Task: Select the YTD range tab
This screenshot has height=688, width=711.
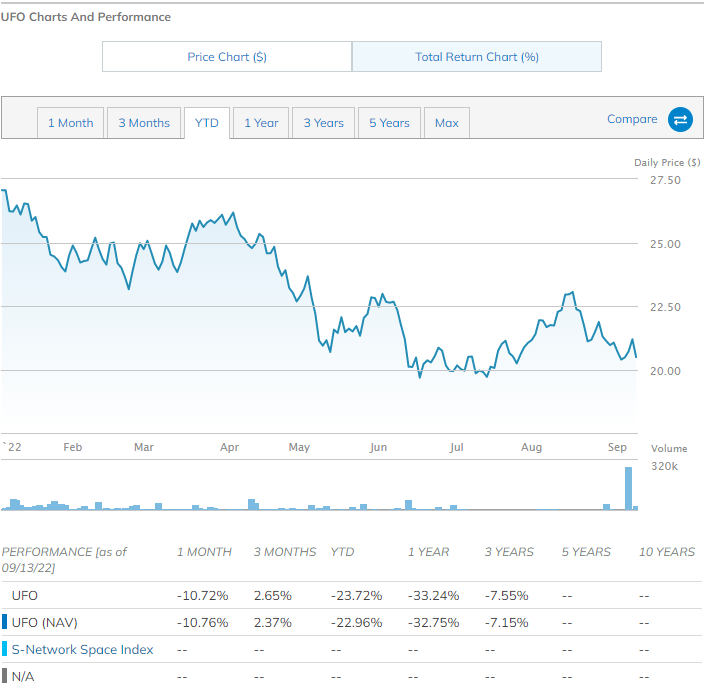Action: [x=207, y=123]
